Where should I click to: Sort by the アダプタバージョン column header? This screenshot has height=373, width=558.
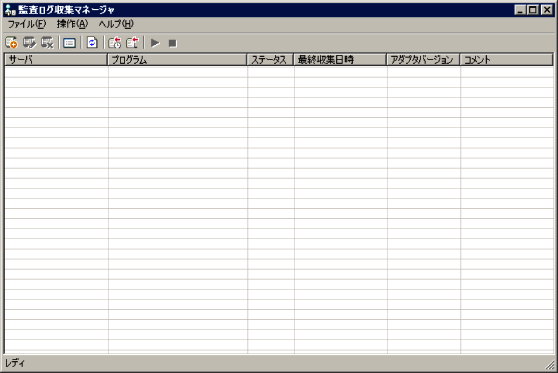pyautogui.click(x=423, y=60)
